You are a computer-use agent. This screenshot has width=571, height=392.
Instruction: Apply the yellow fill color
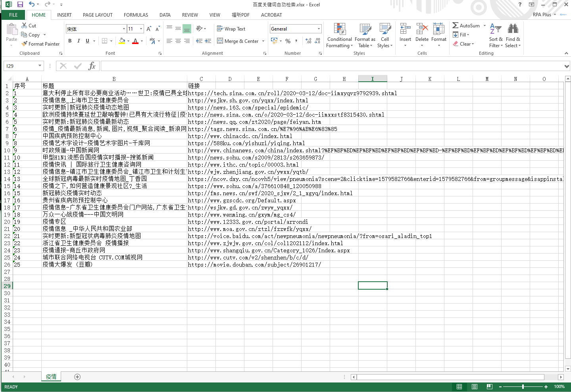click(x=122, y=41)
